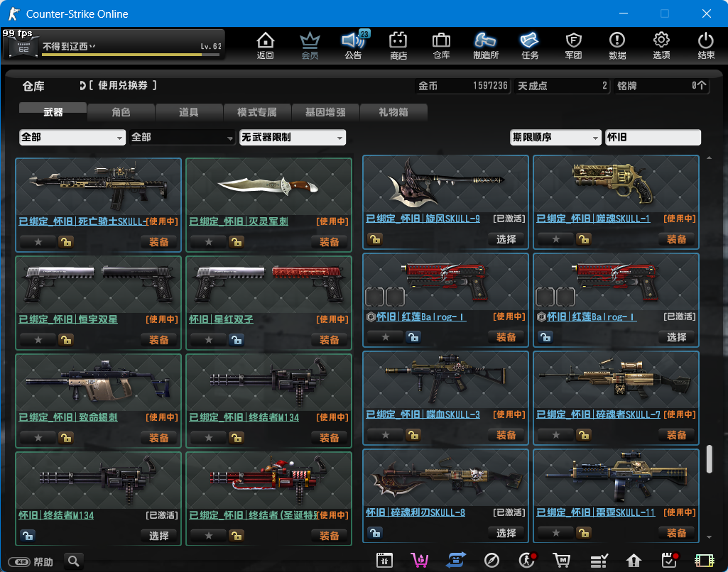Click 选择 on the 已激活 红莲Balrog-I

pyautogui.click(x=676, y=337)
